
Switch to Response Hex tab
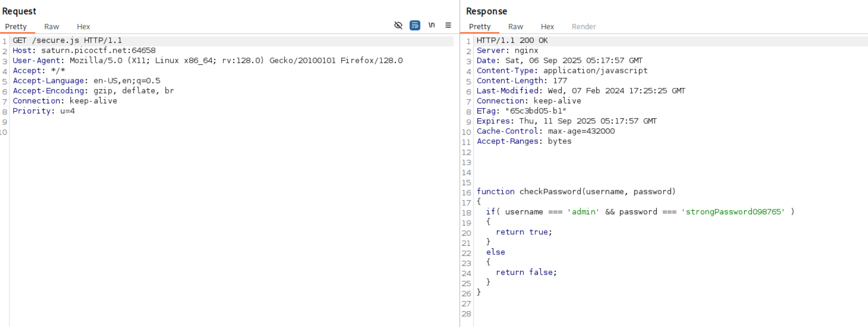547,27
